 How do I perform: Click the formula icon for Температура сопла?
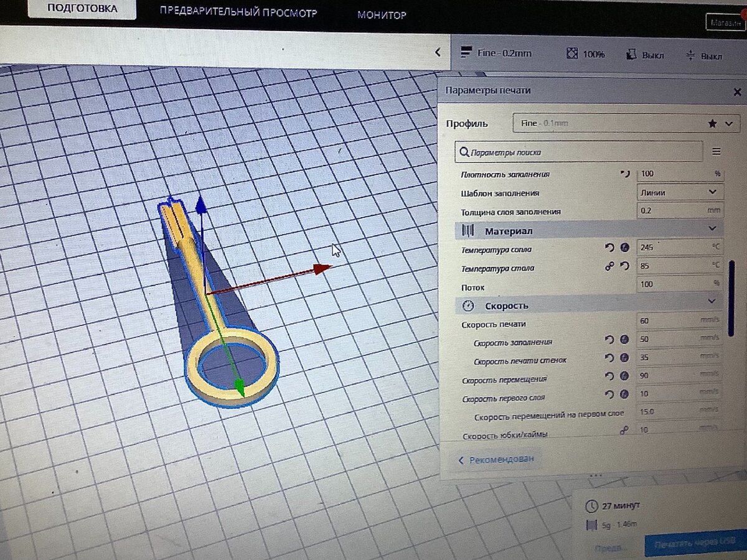625,248
